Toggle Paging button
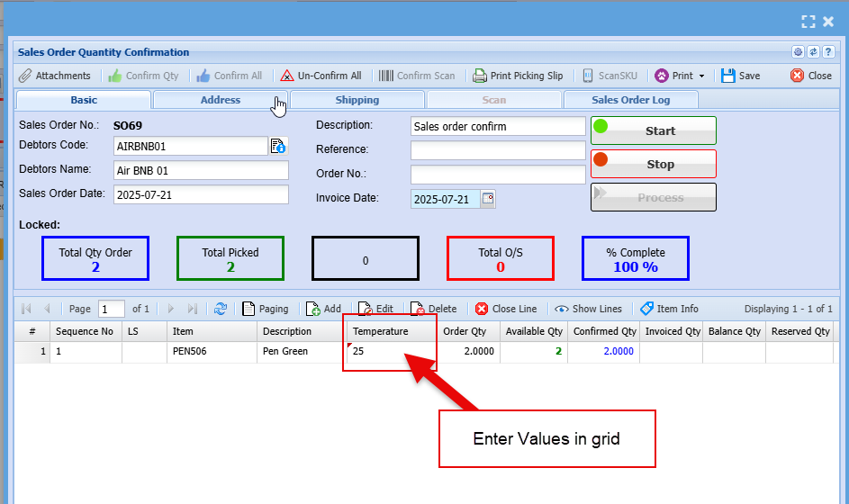Viewport: 849px width, 504px height. pos(266,309)
